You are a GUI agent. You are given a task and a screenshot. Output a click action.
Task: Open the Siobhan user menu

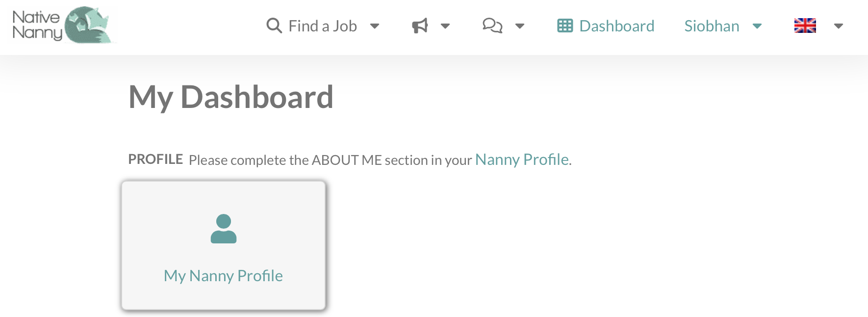click(x=712, y=26)
